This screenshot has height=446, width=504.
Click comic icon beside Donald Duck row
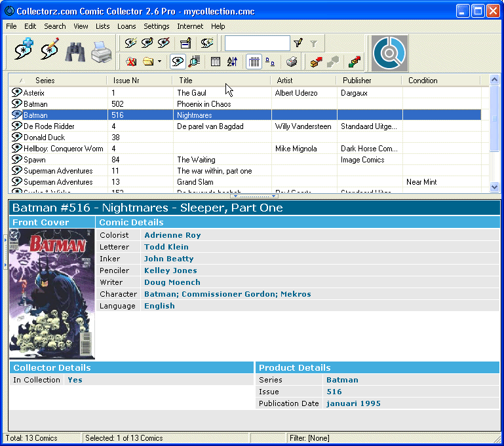17,137
